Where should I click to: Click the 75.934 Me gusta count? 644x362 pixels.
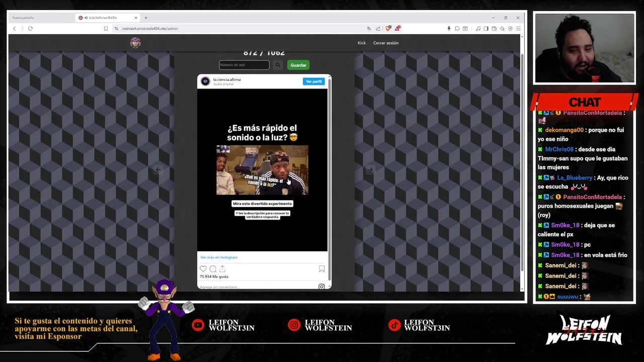pos(214,277)
